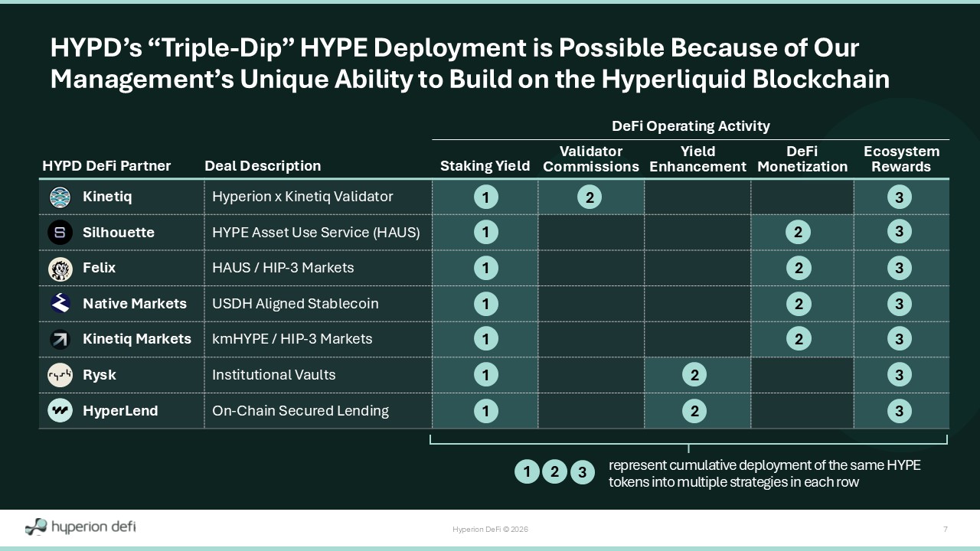This screenshot has width=980, height=551.
Task: Click the wave logo beside Kinetiq validator row
Action: 60,197
